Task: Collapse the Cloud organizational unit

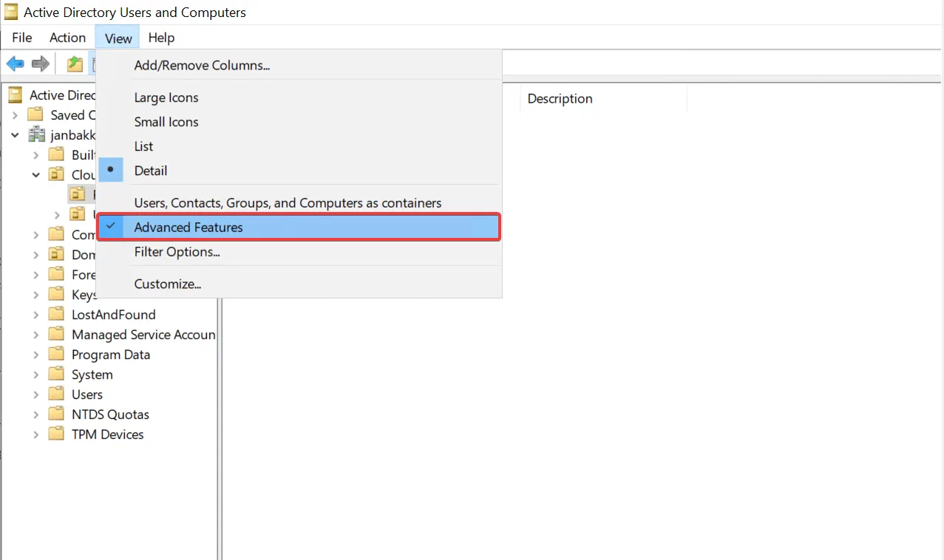Action: (x=35, y=175)
